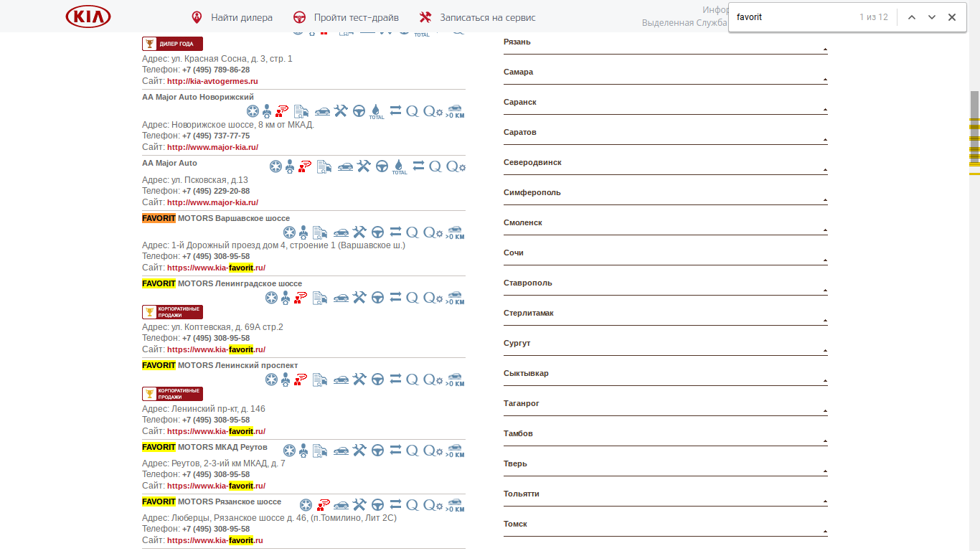Viewport: 980px width, 551px height.
Task: Go to the previous find result
Action: [x=912, y=17]
